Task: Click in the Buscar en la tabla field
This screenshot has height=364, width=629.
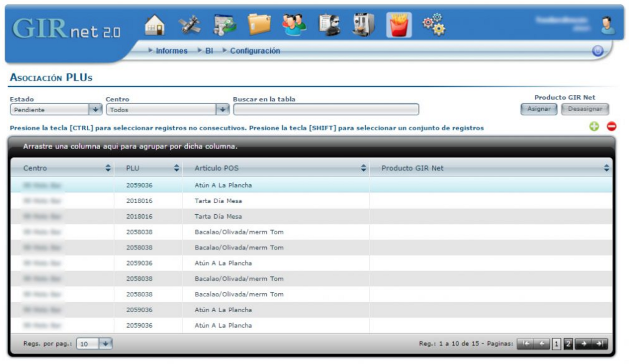Action: click(x=326, y=109)
